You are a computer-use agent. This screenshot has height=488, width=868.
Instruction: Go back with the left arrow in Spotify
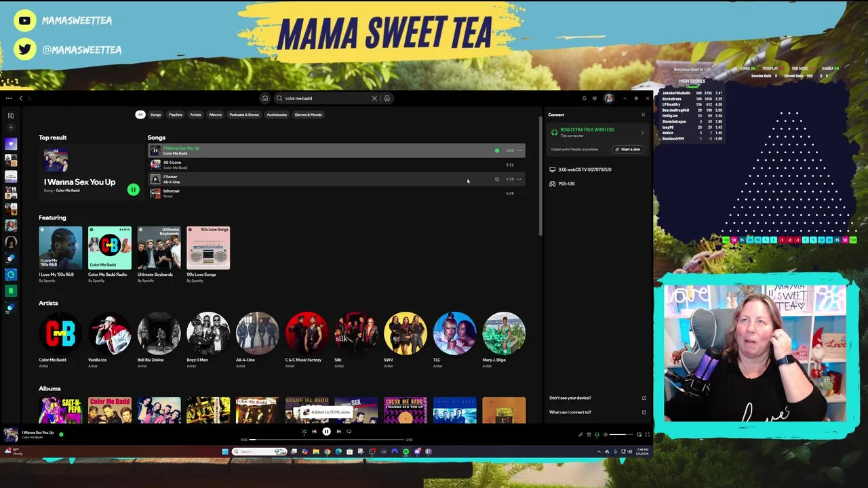[21, 98]
